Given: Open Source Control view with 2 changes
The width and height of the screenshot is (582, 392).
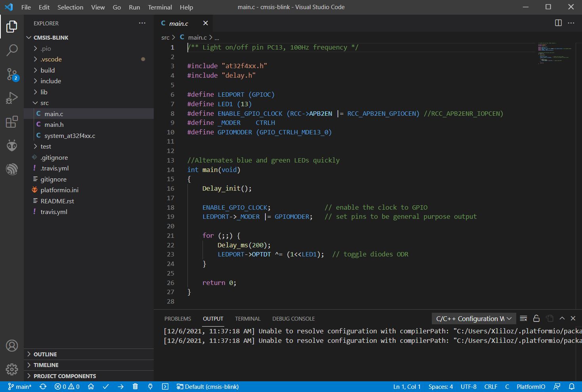Looking at the screenshot, I should pos(12,74).
